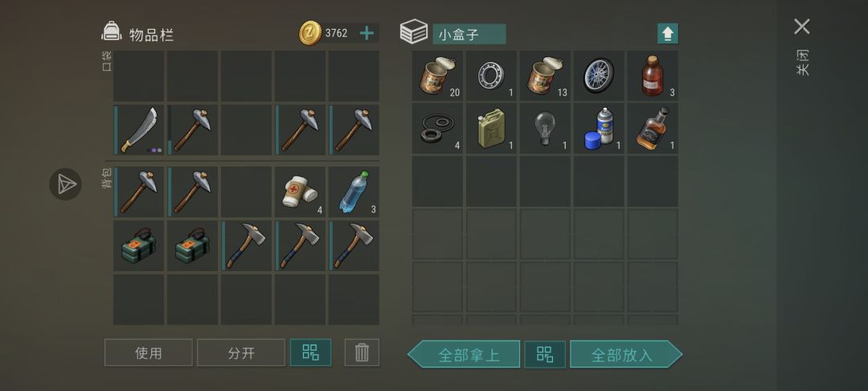This screenshot has height=391, width=868.
Task: Click the plus icon to add coins
Action: click(366, 33)
